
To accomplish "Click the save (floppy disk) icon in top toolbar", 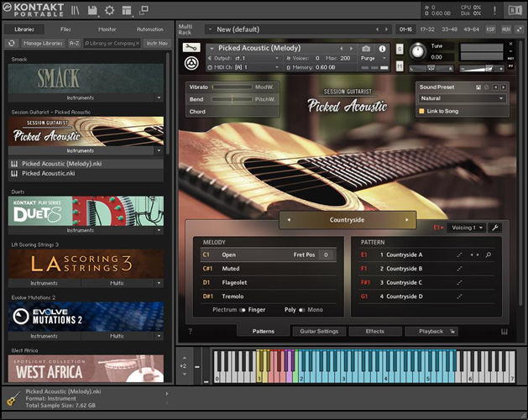I will [x=94, y=10].
